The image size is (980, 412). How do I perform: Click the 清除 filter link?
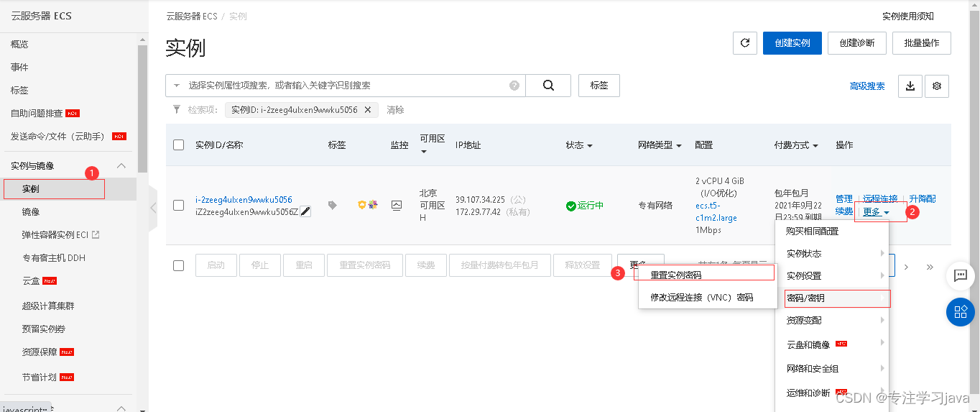395,110
